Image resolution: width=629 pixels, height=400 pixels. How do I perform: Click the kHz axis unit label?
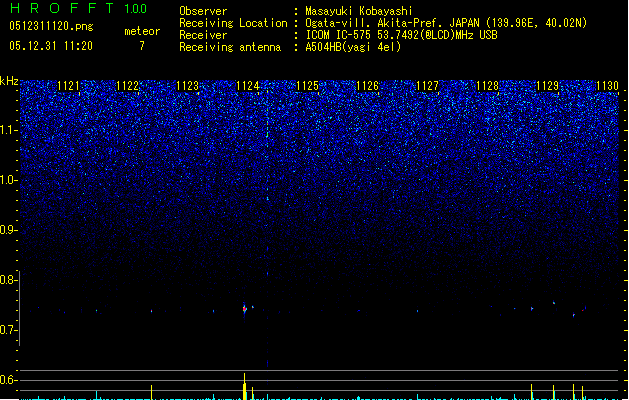9,81
